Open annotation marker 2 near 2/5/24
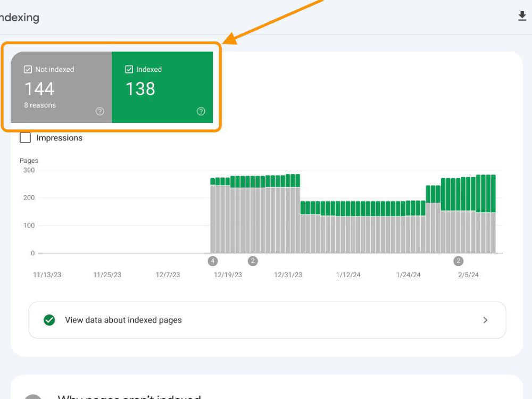532x399 pixels. tap(459, 261)
